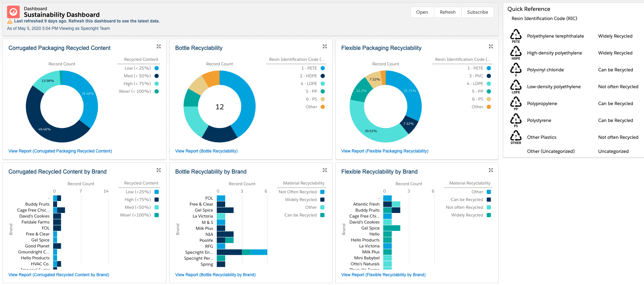The width and height of the screenshot is (644, 285).
Task: Click the Uncategorized status text
Action: 613,151
